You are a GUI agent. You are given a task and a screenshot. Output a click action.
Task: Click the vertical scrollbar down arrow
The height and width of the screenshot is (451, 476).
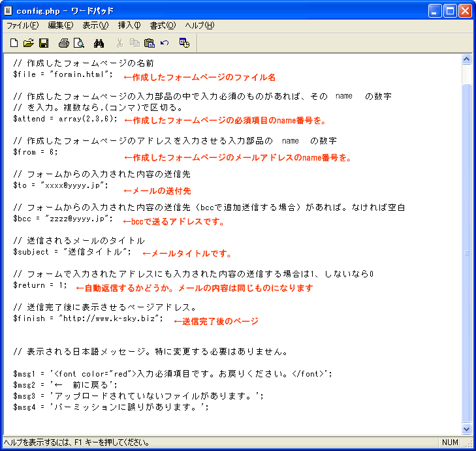[466, 429]
